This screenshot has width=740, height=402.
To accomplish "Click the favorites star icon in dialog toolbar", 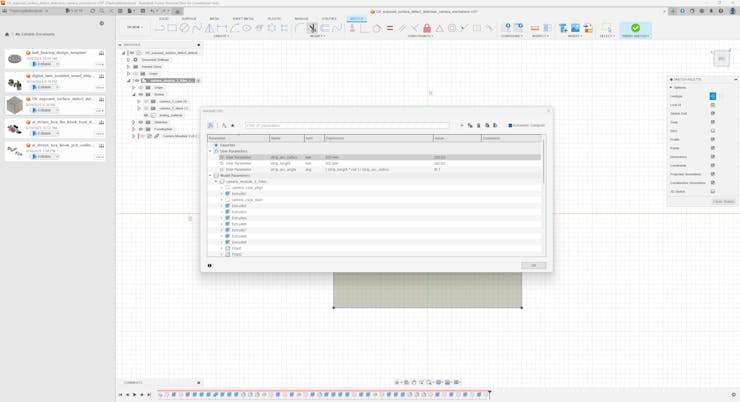I will tap(233, 126).
